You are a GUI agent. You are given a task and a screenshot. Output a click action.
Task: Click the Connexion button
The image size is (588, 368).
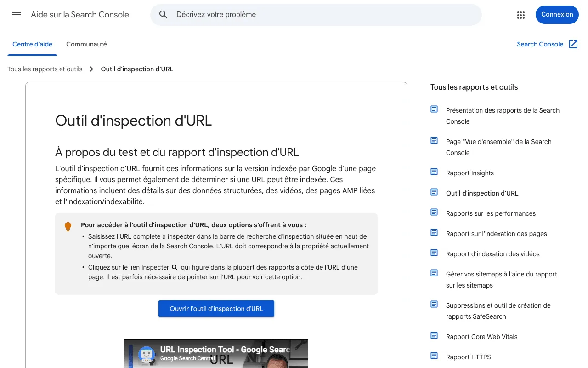pyautogui.click(x=557, y=15)
